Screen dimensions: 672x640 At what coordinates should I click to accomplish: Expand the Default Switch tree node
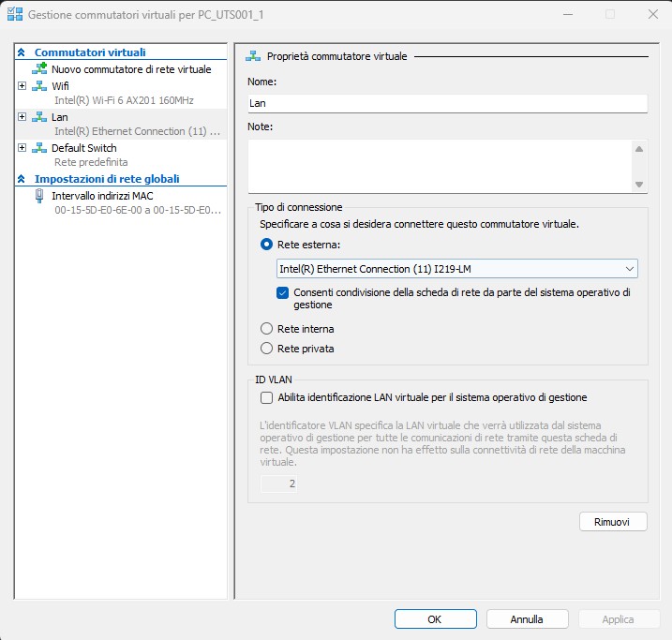tap(22, 148)
